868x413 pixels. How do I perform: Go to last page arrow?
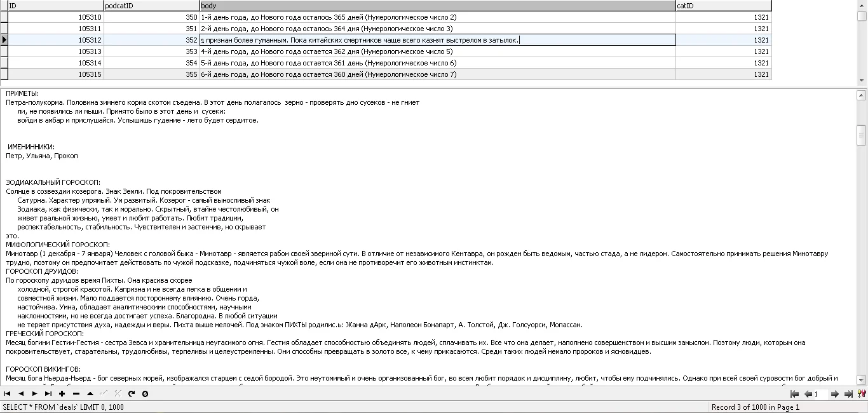pyautogui.click(x=848, y=394)
